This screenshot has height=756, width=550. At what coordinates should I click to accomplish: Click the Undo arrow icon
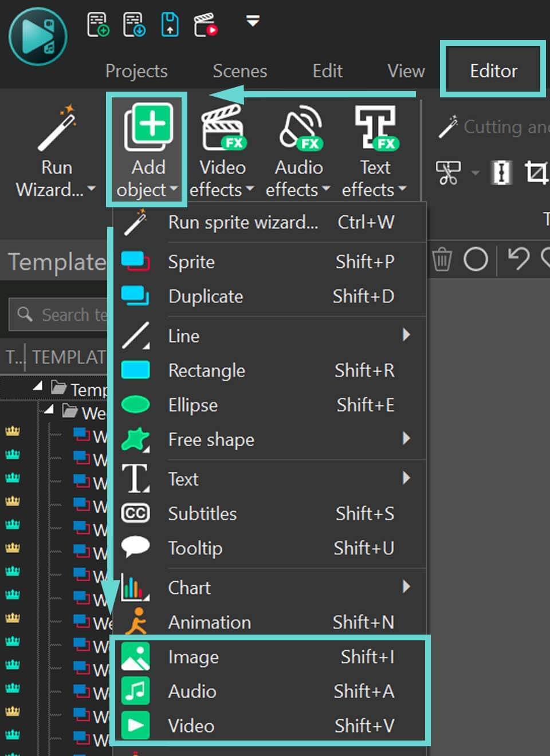tap(518, 259)
